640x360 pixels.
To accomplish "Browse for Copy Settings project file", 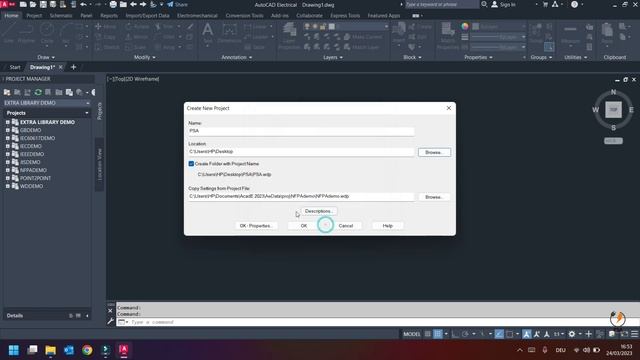I will 434,197.
